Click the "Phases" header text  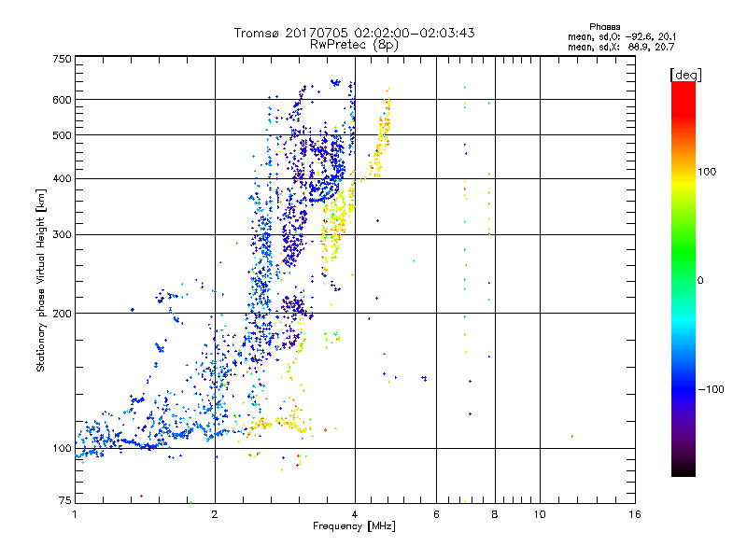pos(604,27)
